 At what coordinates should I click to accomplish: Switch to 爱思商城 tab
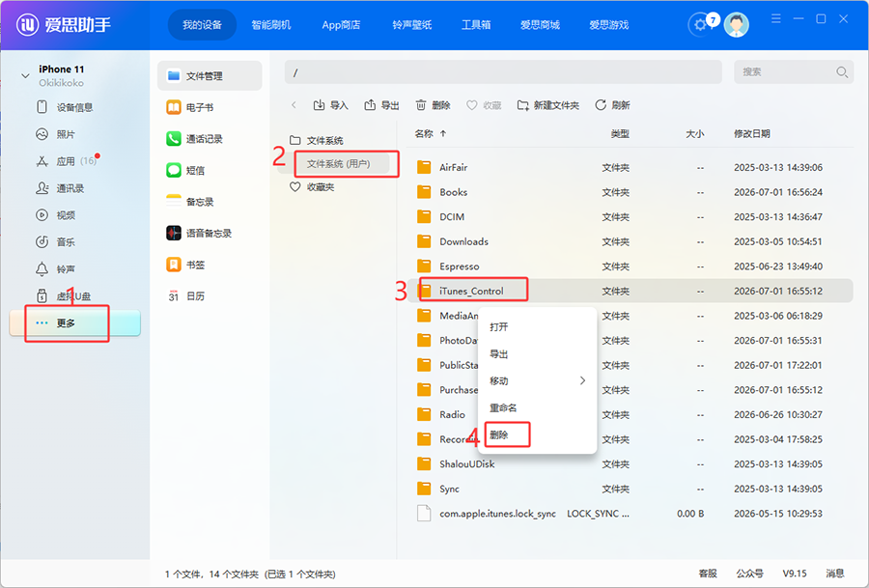click(540, 25)
